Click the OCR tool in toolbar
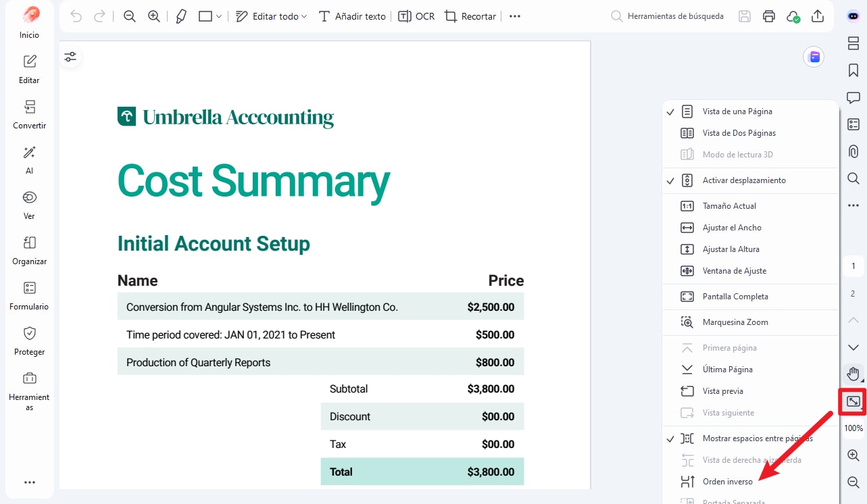This screenshot has height=504, width=867. click(416, 16)
